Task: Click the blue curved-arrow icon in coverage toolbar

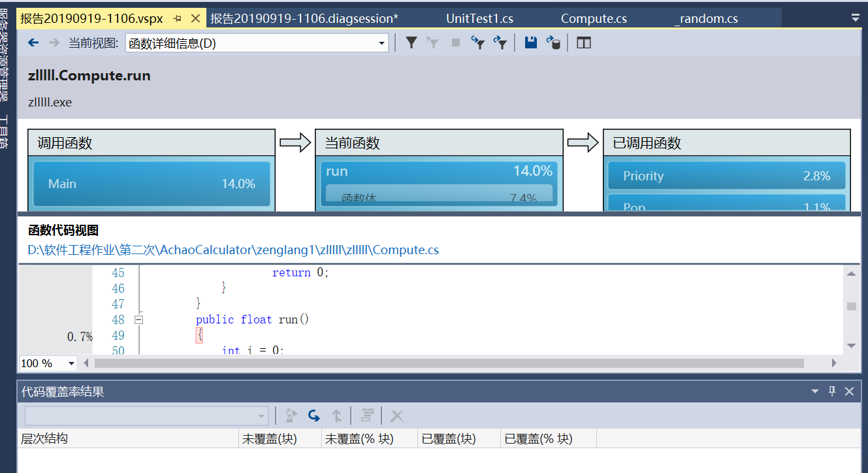Action: click(x=314, y=416)
